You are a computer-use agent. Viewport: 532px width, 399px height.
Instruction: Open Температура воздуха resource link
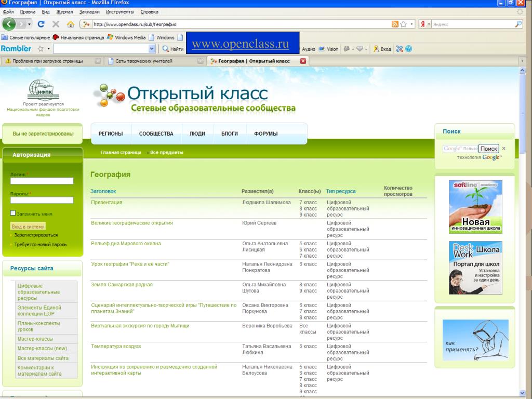coord(116,346)
